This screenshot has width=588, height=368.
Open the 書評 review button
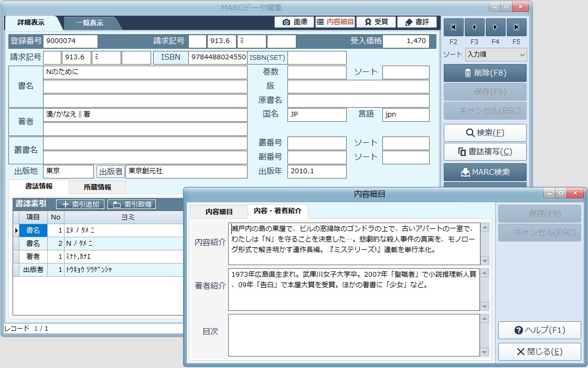coord(417,22)
